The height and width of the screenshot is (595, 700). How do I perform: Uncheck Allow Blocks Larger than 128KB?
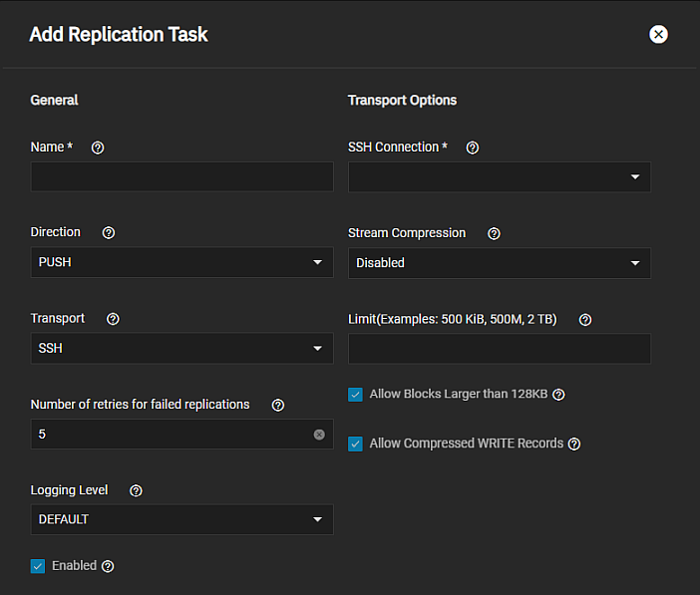coord(355,395)
